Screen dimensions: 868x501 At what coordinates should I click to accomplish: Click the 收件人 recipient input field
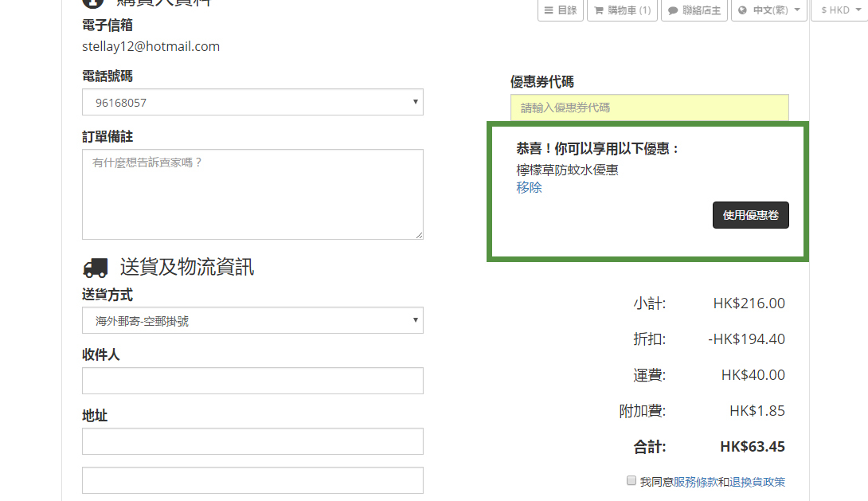tap(252, 381)
